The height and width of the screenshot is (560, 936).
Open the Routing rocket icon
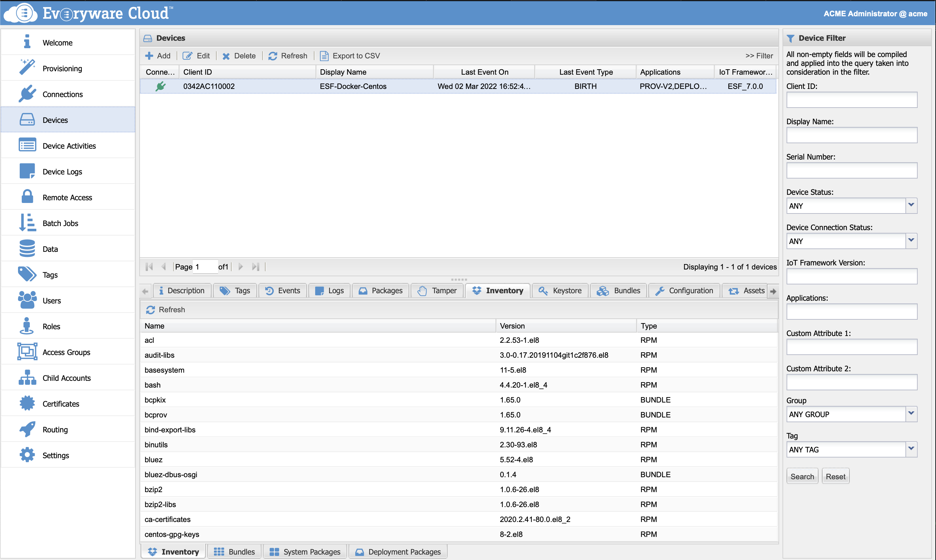point(27,429)
